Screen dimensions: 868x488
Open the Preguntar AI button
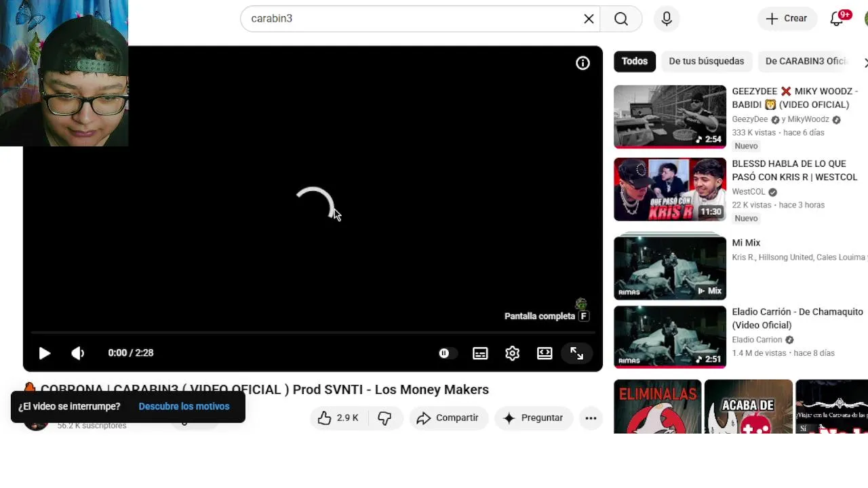tap(534, 418)
